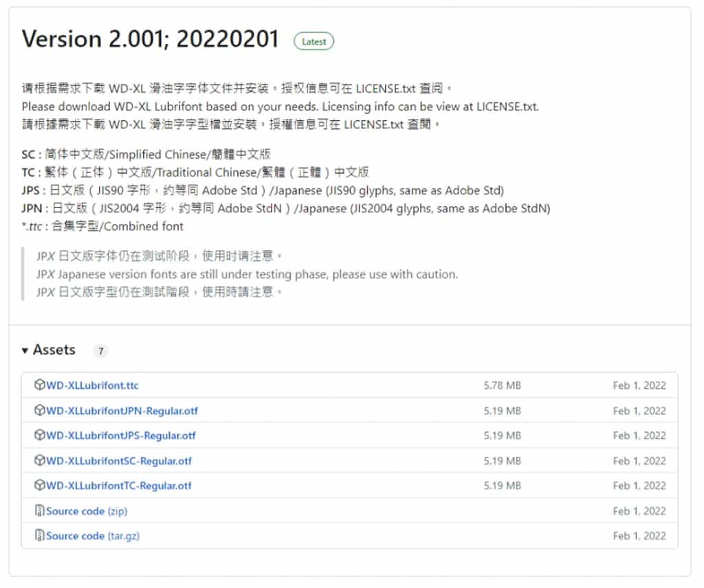Download Source code (tar.gz)
This screenshot has width=704, height=588.
tap(93, 536)
